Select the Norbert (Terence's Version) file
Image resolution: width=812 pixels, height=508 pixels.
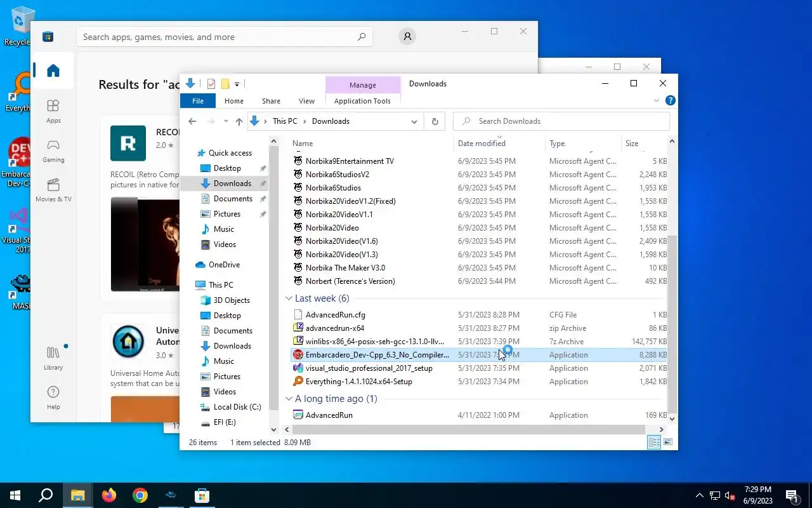pos(480,281)
